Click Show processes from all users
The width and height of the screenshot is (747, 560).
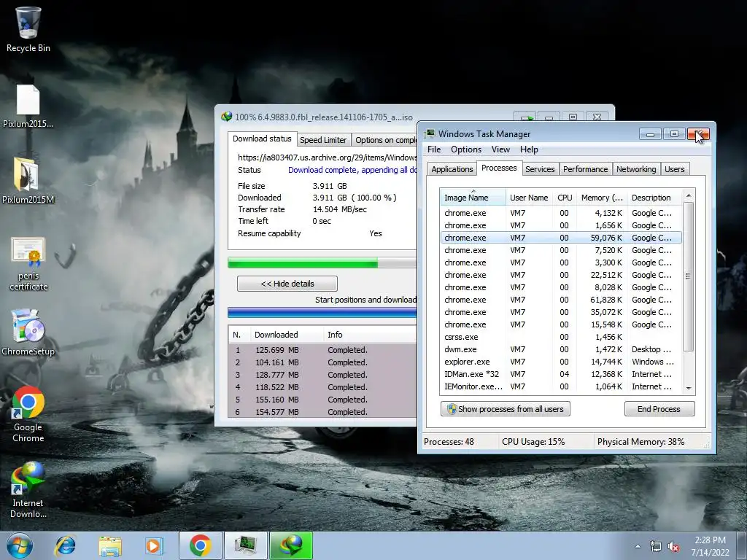pyautogui.click(x=506, y=409)
